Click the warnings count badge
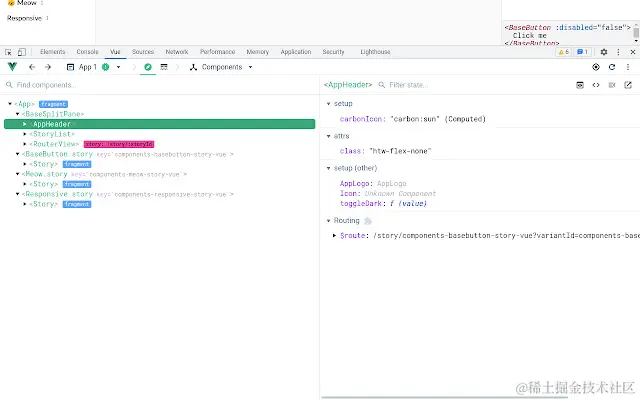 [x=564, y=52]
